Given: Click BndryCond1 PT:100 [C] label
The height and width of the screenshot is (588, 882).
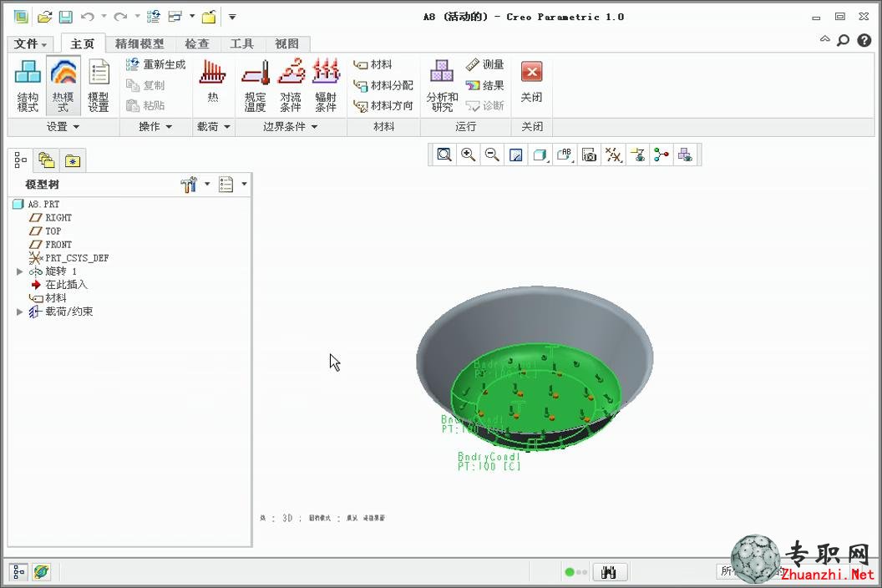Looking at the screenshot, I should coord(489,461).
